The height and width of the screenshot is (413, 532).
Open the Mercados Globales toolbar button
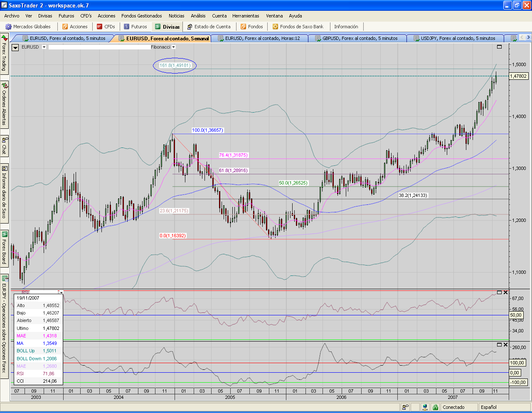[x=28, y=27]
